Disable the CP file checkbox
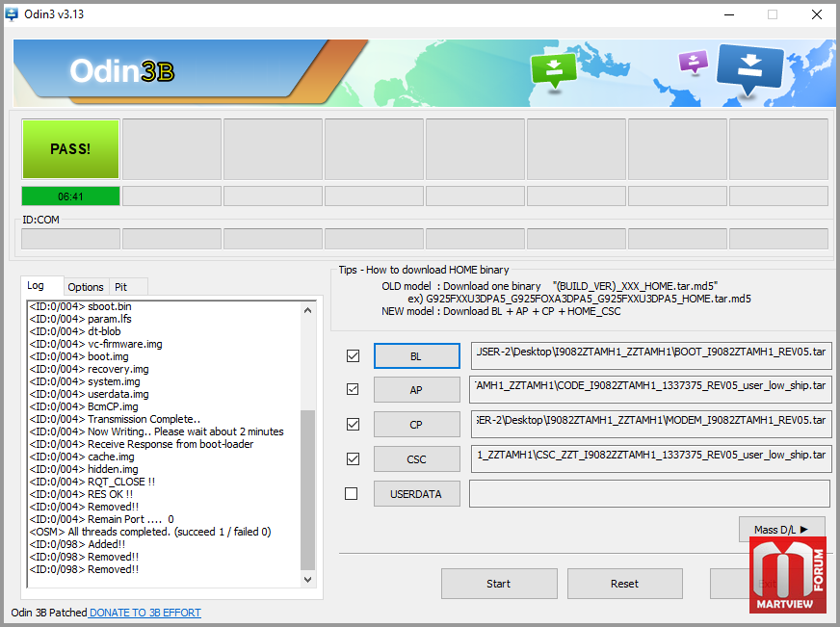 click(x=353, y=424)
